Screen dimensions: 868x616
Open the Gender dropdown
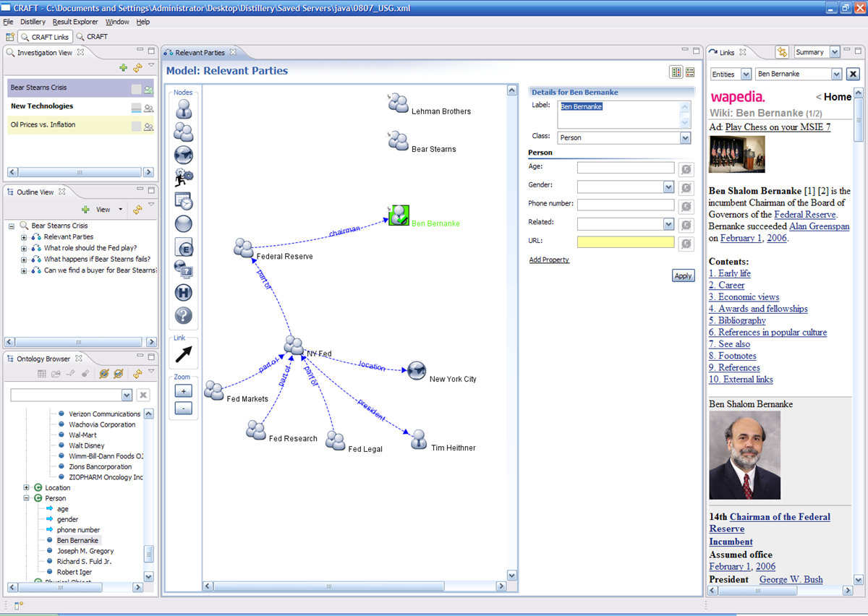click(x=668, y=187)
